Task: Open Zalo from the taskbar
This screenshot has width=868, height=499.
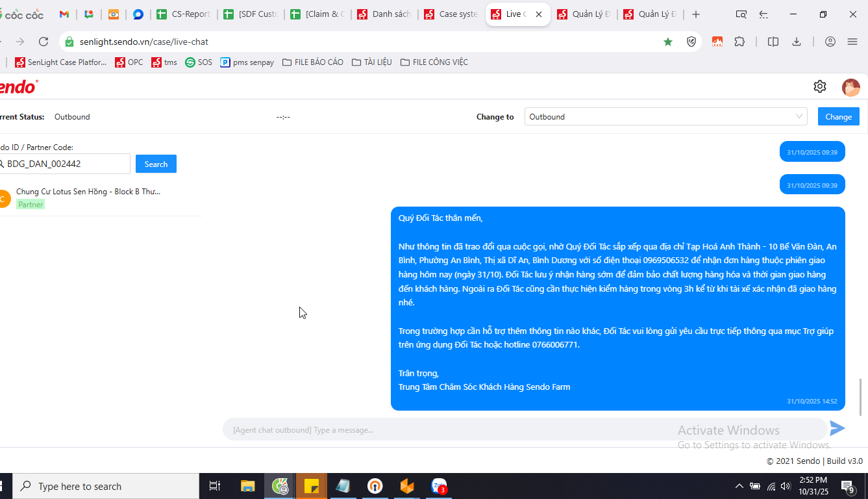Action: coord(440,486)
